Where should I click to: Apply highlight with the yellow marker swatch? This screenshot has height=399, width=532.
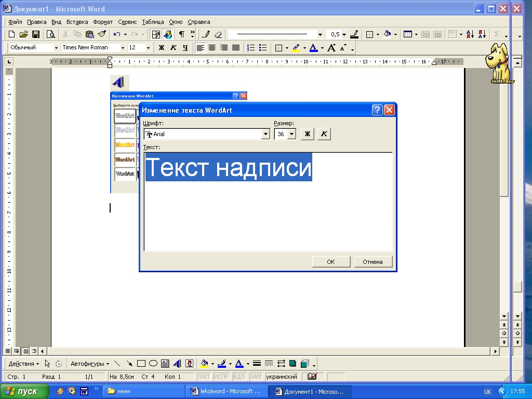click(296, 48)
